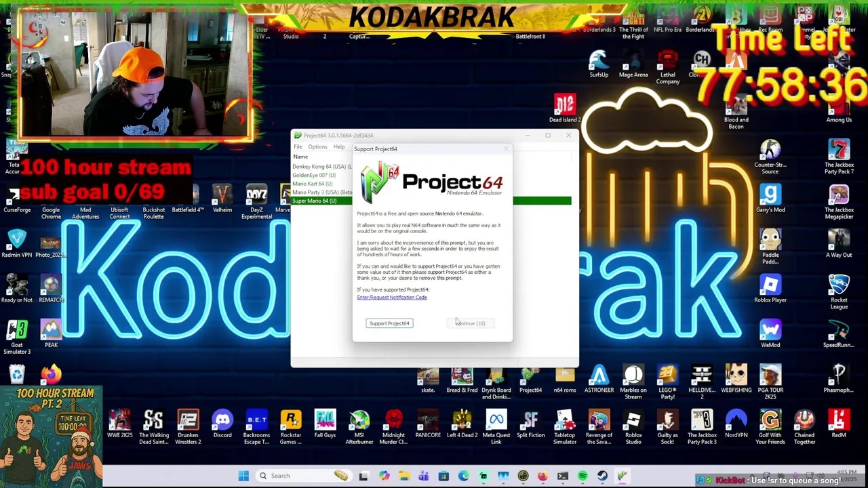Open the Valheim desktop icon
This screenshot has height=488, width=868.
pos(222,199)
